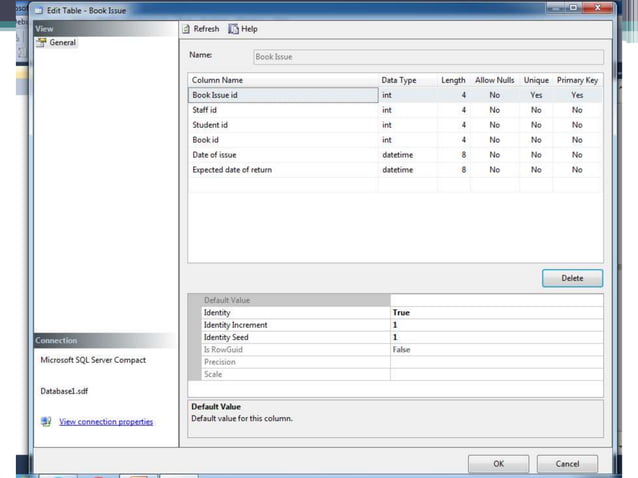Select the Book Issue id column name cell

coord(283,95)
